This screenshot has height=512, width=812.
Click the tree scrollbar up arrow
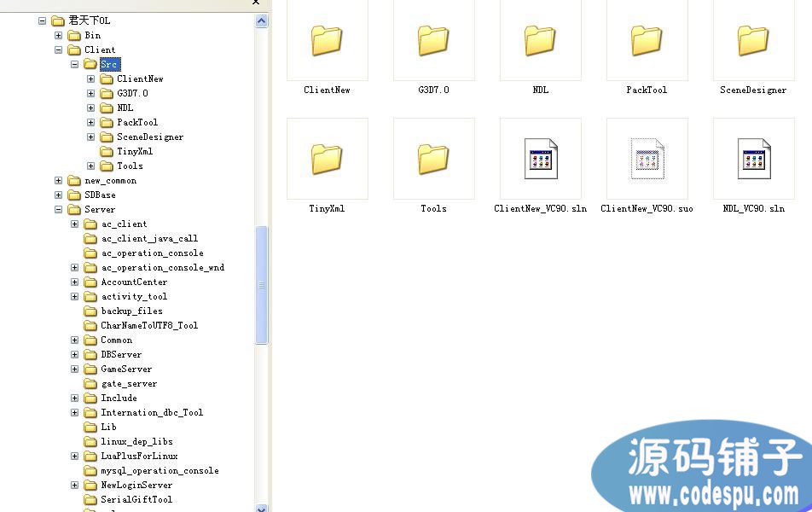click(x=262, y=21)
